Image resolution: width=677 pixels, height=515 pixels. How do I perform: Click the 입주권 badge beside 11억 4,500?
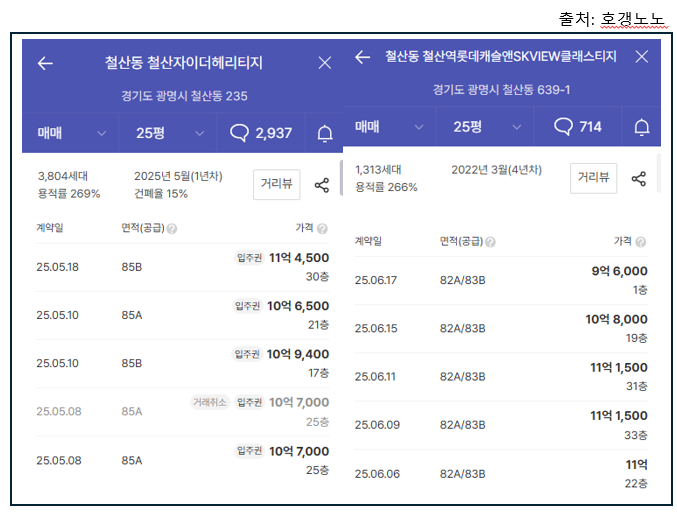coord(250,258)
